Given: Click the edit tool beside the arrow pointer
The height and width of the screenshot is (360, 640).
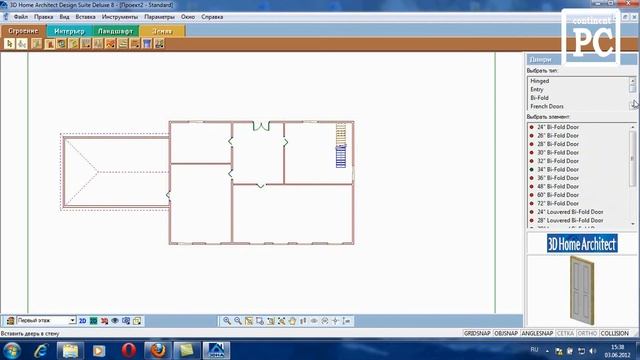Looking at the screenshot, I should point(22,43).
